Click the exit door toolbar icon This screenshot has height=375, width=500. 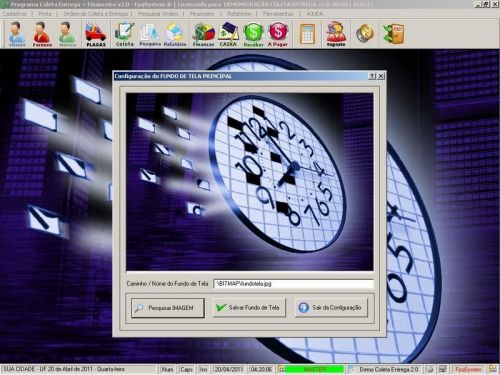click(394, 34)
